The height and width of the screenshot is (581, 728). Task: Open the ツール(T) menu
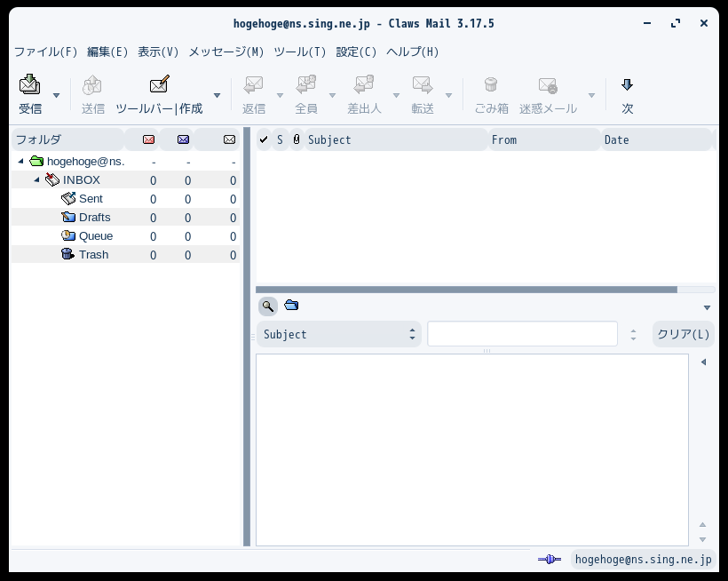300,52
